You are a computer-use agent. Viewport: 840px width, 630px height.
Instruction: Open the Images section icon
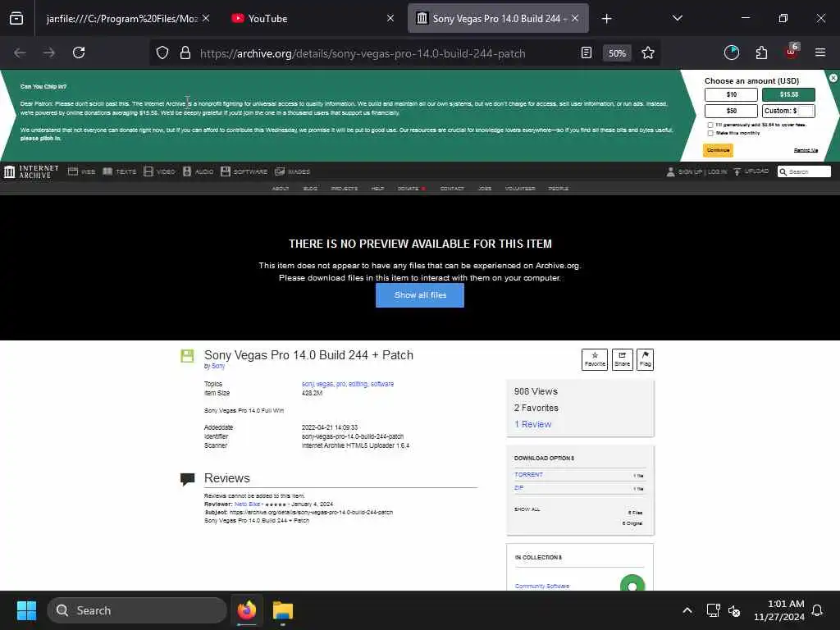[280, 171]
